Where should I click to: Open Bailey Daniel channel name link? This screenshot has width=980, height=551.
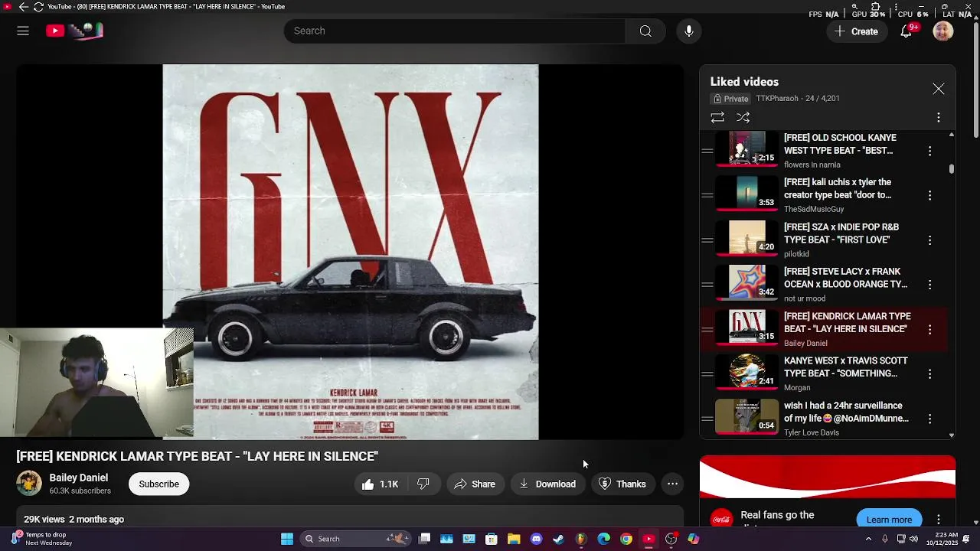click(79, 478)
